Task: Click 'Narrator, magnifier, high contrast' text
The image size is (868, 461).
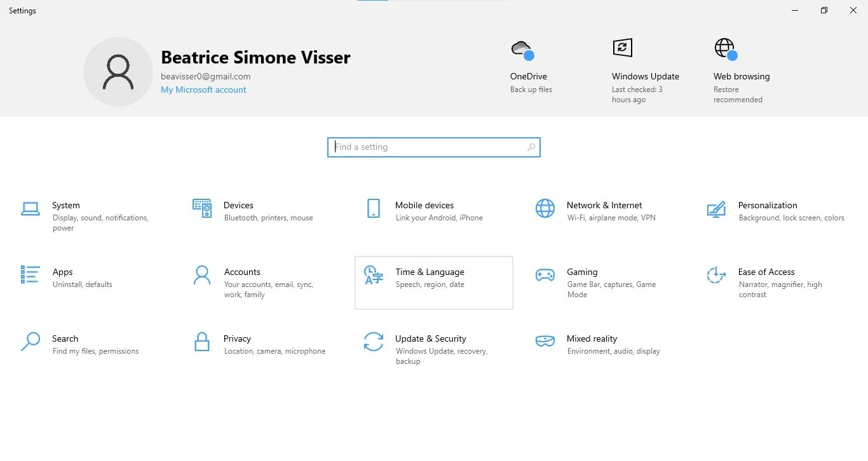Action: (780, 290)
